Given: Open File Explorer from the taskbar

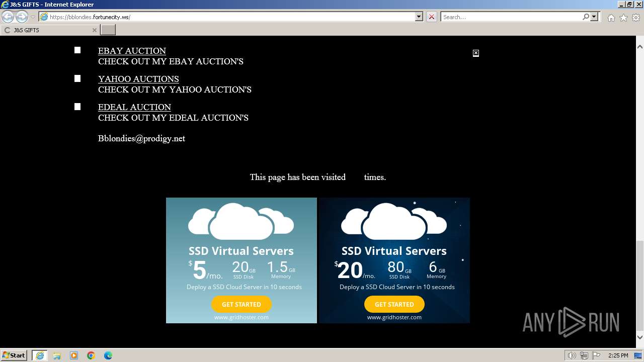Looking at the screenshot, I should point(57,355).
